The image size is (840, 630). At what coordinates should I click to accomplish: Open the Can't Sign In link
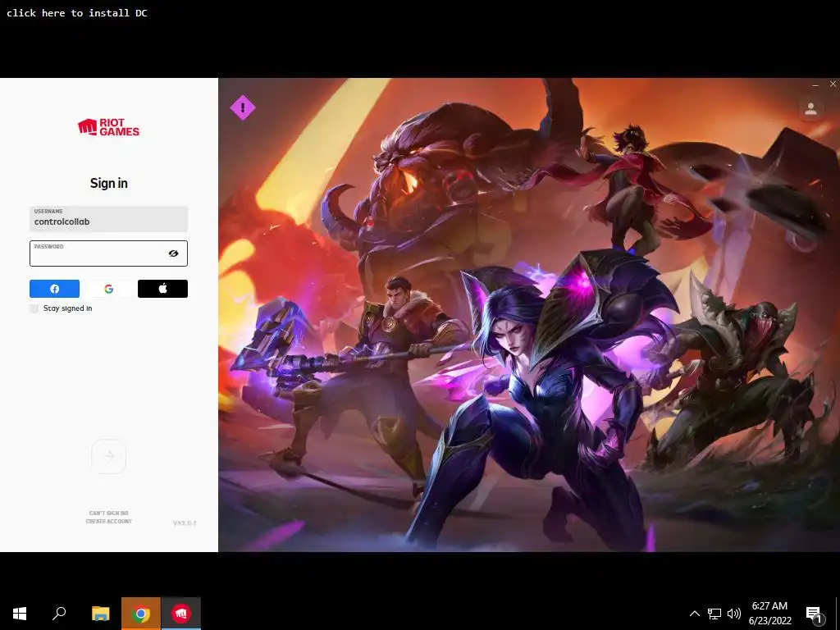(109, 514)
